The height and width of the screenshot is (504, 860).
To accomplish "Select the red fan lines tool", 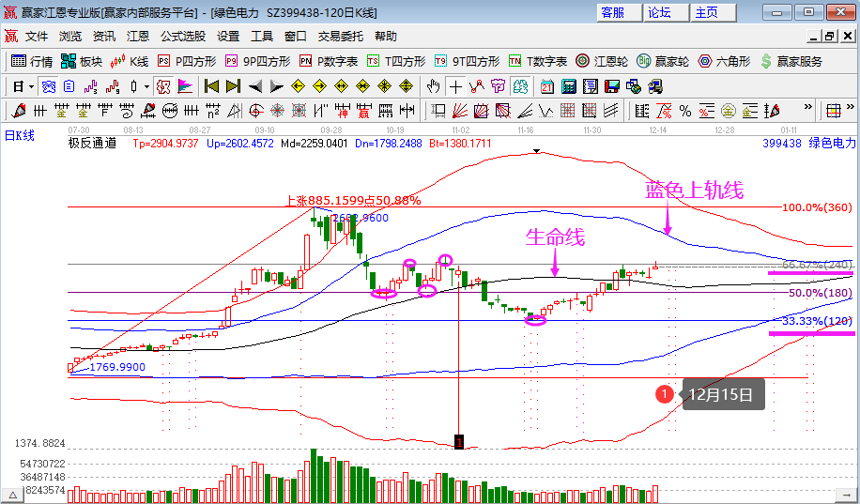I will [x=460, y=112].
